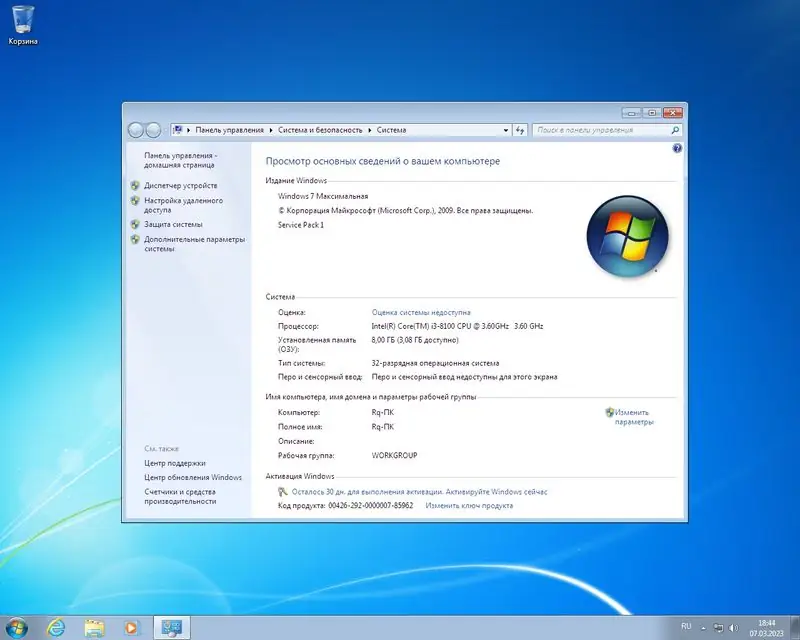Click Service Pack 1 text
Viewport: 800px width, 640px height.
click(x=301, y=225)
